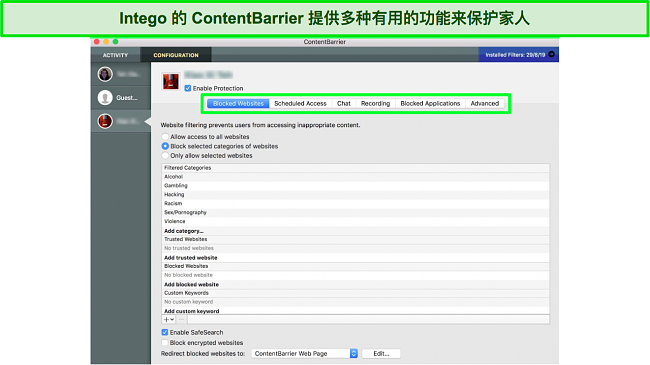The image size is (650, 365).
Task: Click the Filtered Categories header
Action: pyautogui.click(x=356, y=168)
